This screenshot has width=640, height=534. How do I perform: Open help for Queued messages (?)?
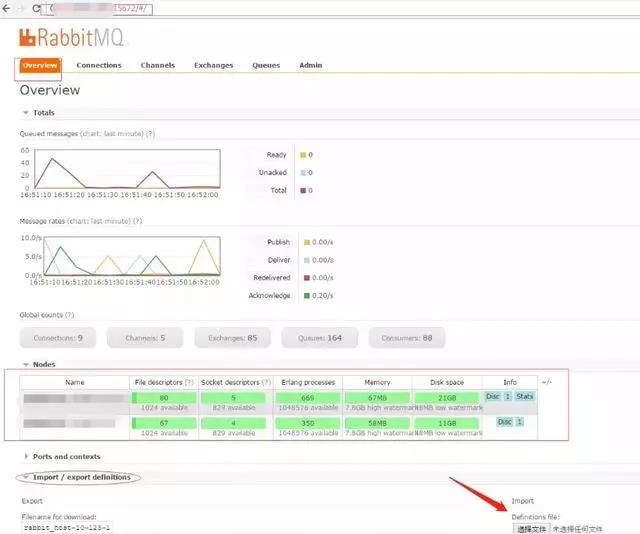tap(150, 134)
